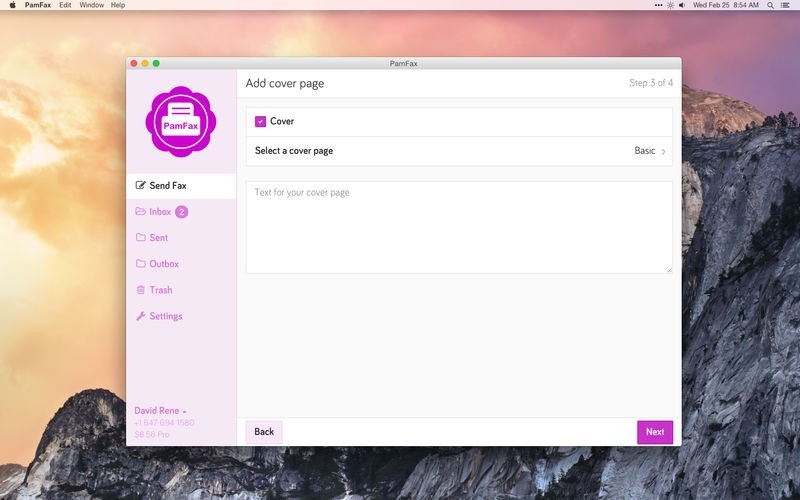Open the Apple menu

click(x=12, y=5)
